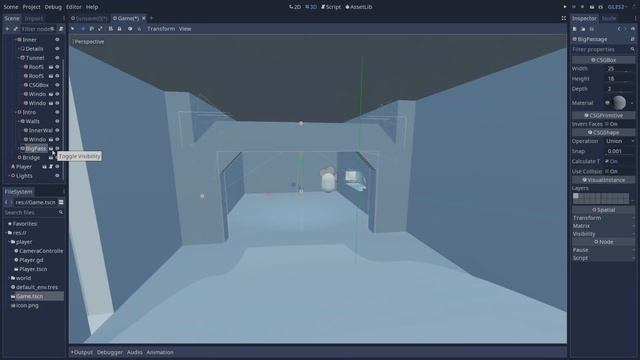Load resource icon in Inspector
Image resolution: width=640 pixels, height=360 pixels.
(x=583, y=29)
